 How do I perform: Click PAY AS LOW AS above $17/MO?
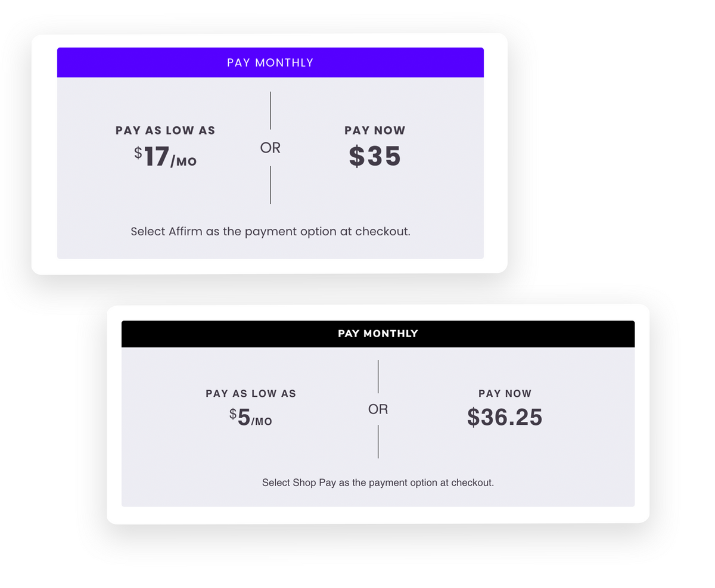pos(165,130)
